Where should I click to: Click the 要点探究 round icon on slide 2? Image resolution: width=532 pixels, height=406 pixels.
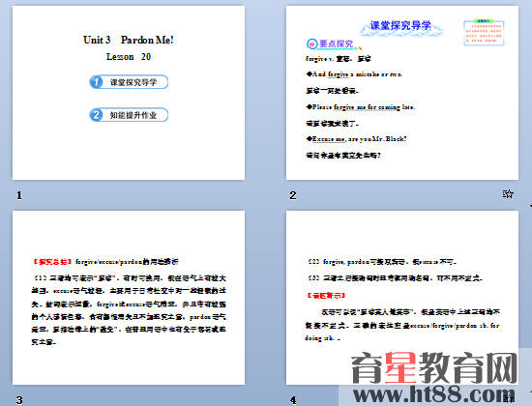click(x=311, y=43)
